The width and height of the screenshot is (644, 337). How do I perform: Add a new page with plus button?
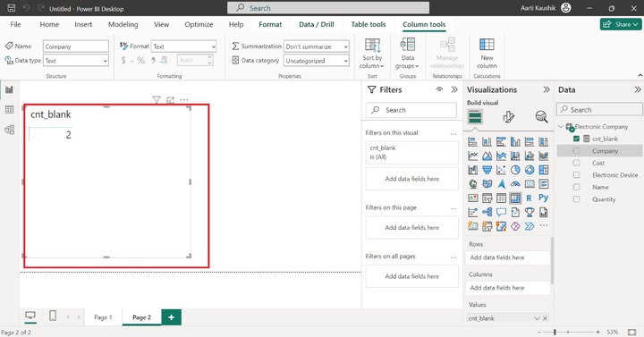[171, 317]
